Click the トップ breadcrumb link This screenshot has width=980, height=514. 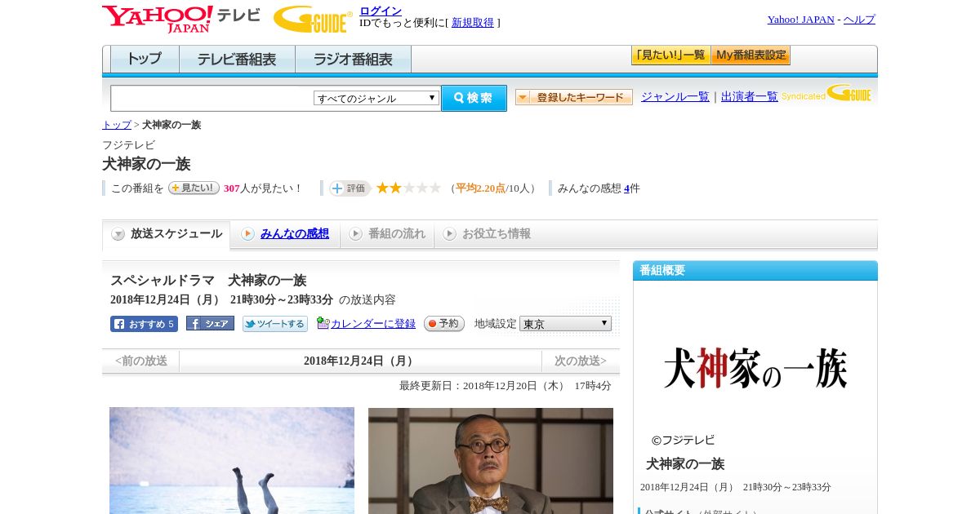[117, 125]
